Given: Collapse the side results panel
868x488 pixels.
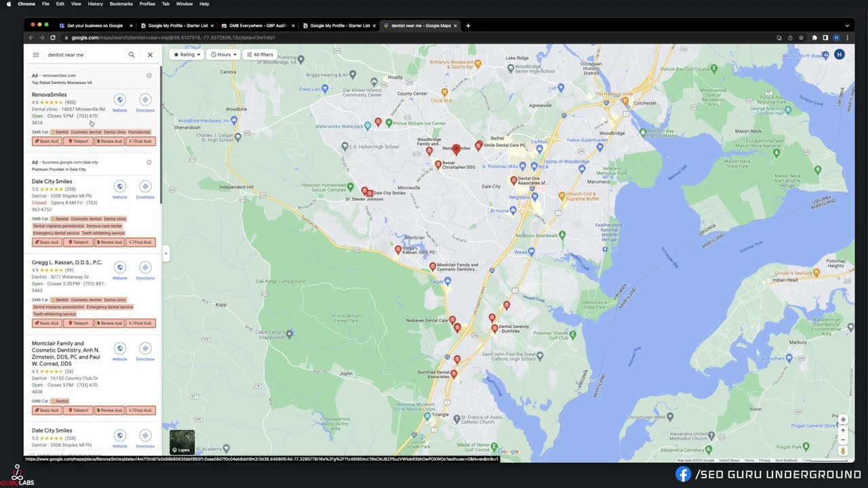Looking at the screenshot, I should coord(165,253).
